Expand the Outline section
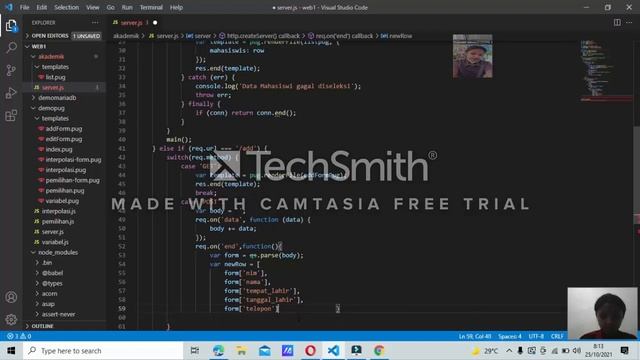The width and height of the screenshot is (640, 360). 63,326
